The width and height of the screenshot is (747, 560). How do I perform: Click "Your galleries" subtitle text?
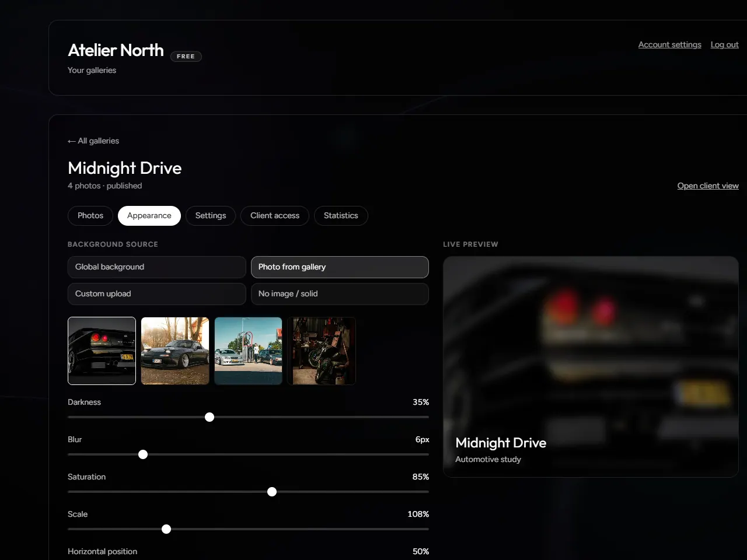(92, 70)
